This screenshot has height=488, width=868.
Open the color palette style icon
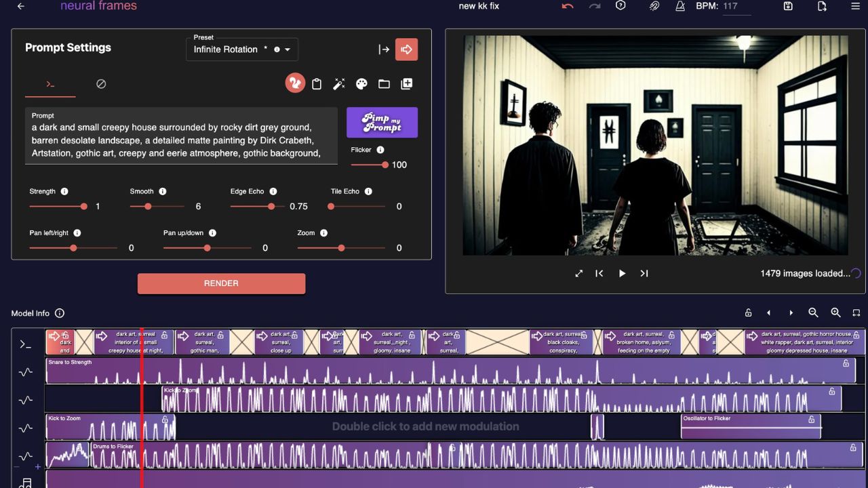361,84
